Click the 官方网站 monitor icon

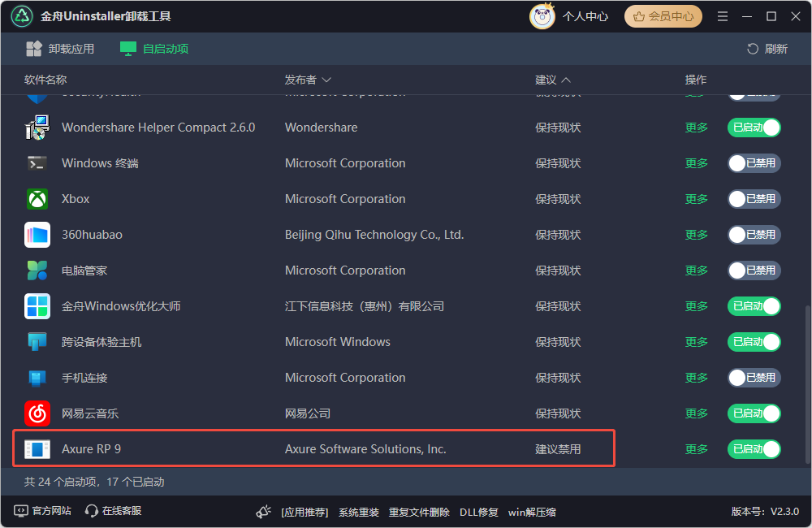coord(21,511)
